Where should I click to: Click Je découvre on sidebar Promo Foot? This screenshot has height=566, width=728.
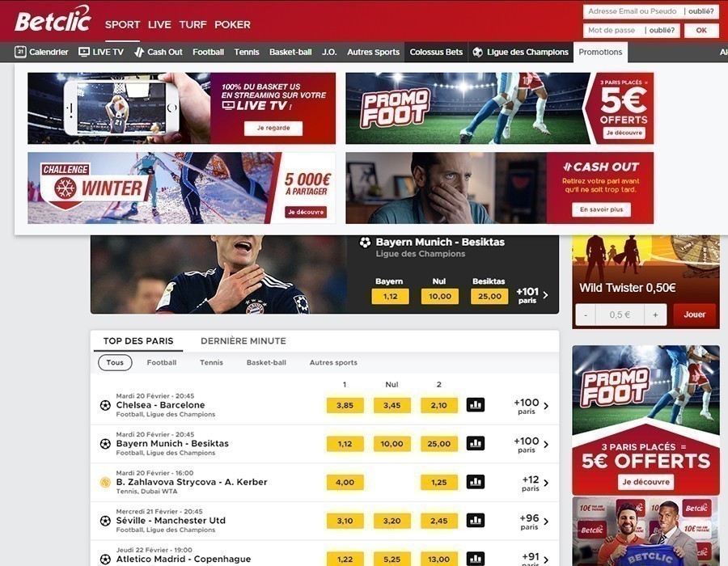645,482
